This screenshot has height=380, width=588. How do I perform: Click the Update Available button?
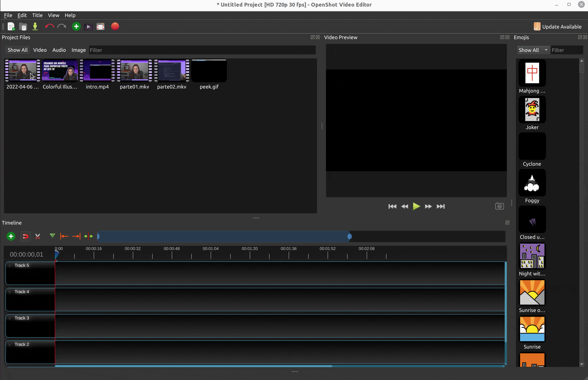coord(557,26)
